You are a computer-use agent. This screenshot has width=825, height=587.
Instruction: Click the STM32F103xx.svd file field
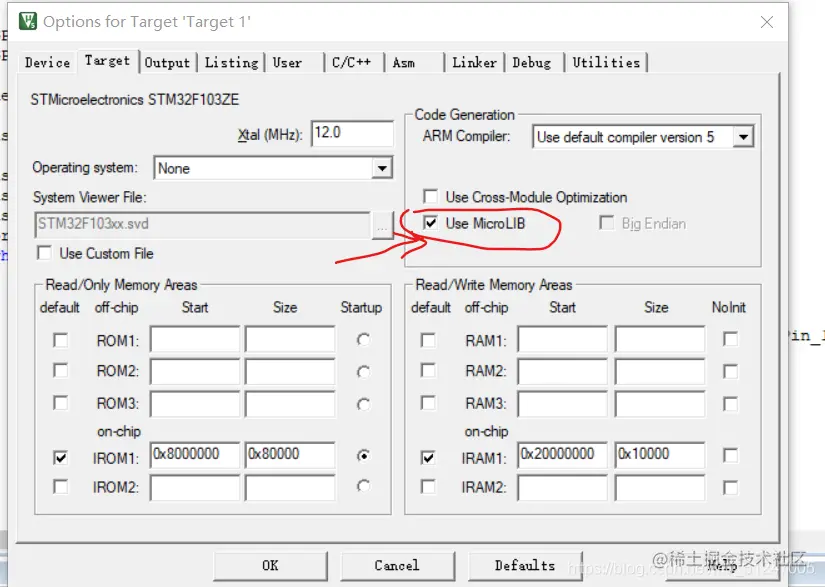coord(203,225)
